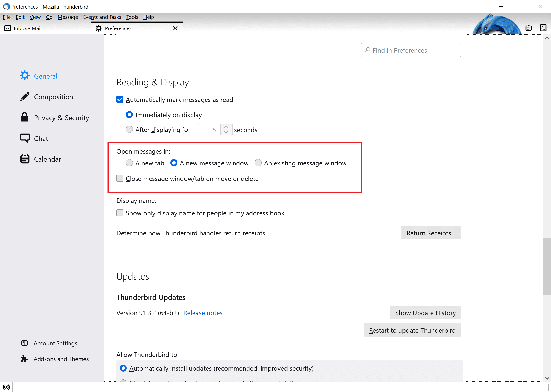Click the Preferences tab gear icon
Viewport: 551px width, 392px height.
tap(99, 28)
